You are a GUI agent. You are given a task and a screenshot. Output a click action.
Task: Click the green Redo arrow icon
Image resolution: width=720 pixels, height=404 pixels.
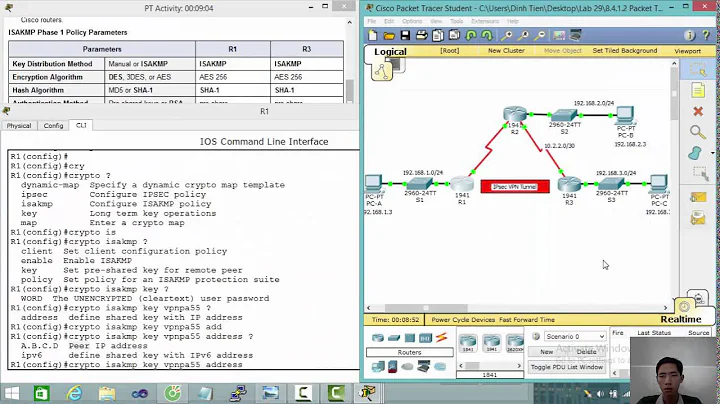[486, 35]
